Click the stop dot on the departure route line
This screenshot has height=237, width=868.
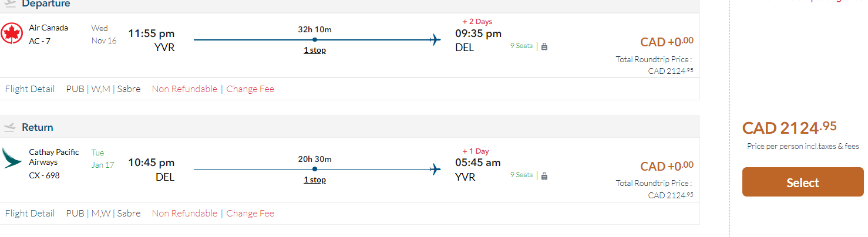coord(315,40)
